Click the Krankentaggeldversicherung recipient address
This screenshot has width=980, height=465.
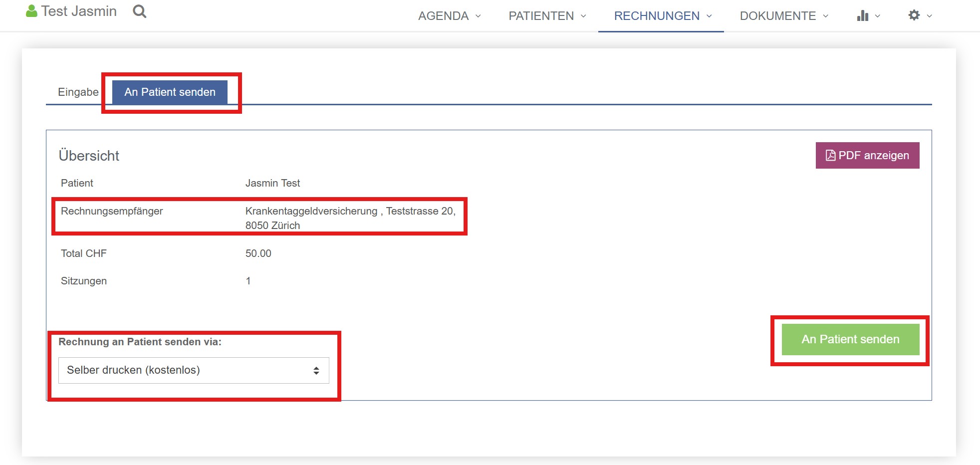click(350, 218)
